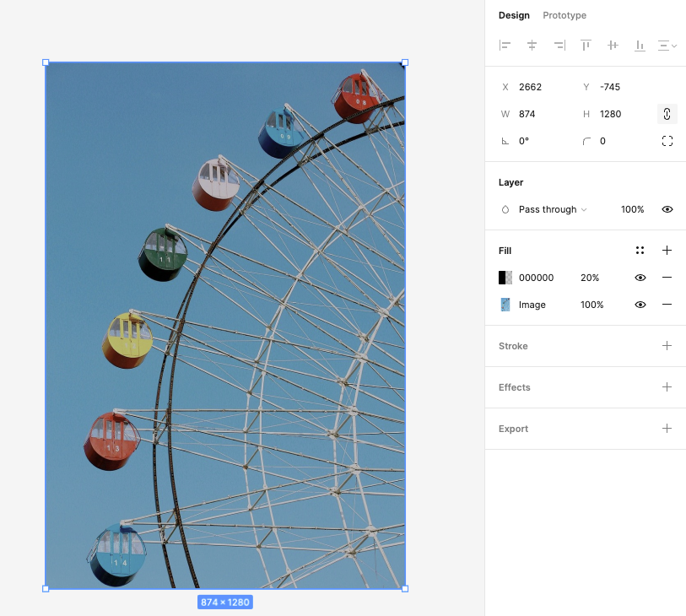Click the 874 × 1280 size label
The width and height of the screenshot is (686, 616).
click(225, 602)
